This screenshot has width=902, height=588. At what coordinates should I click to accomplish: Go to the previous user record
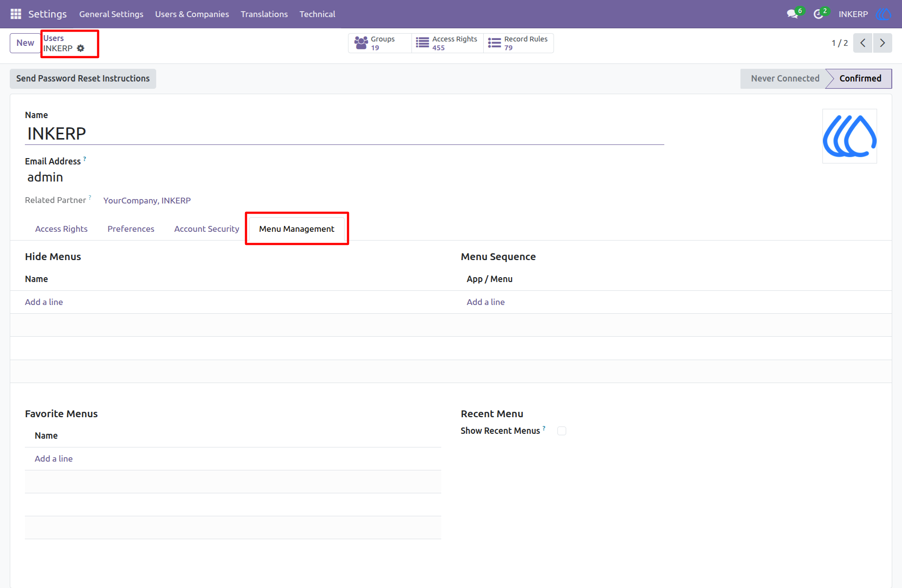tap(863, 43)
